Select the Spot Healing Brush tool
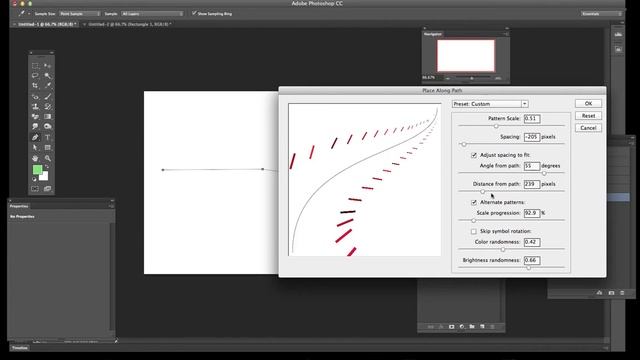The width and height of the screenshot is (640, 360). [35, 96]
